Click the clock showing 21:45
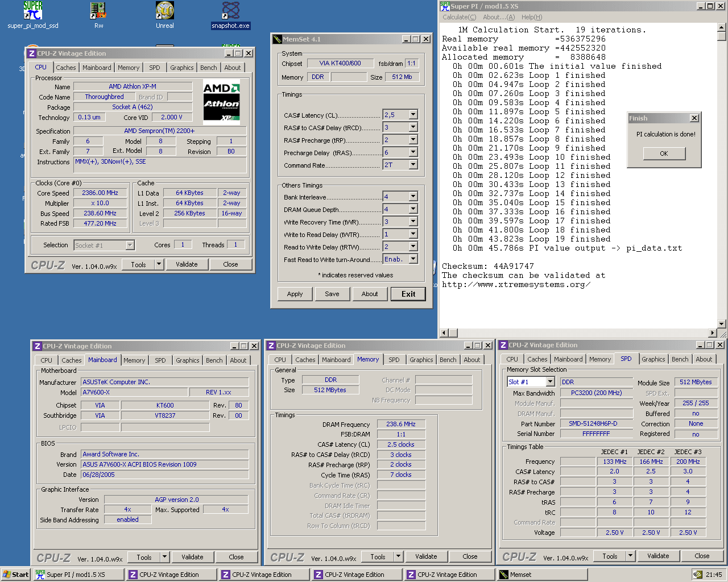The height and width of the screenshot is (582, 728). click(714, 575)
